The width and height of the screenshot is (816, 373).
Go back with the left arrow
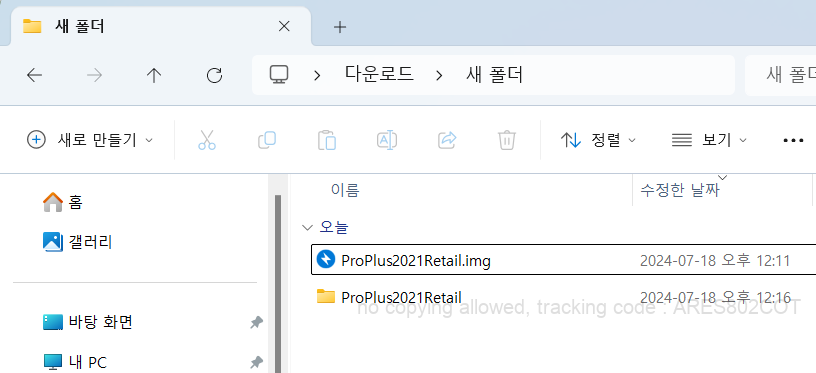(x=34, y=76)
